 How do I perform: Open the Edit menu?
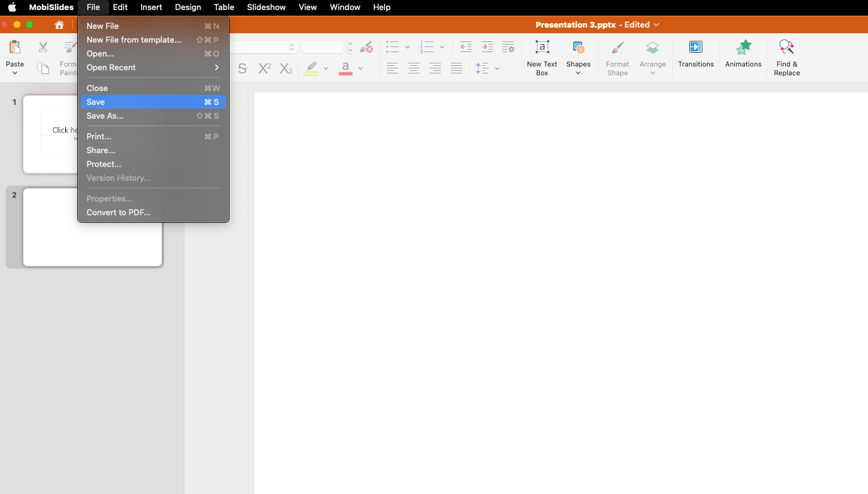point(120,8)
